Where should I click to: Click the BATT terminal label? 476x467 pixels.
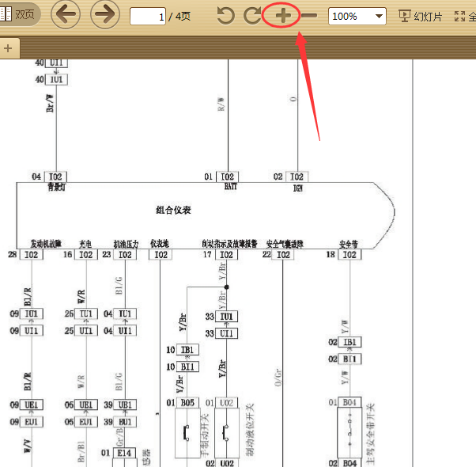[230, 186]
